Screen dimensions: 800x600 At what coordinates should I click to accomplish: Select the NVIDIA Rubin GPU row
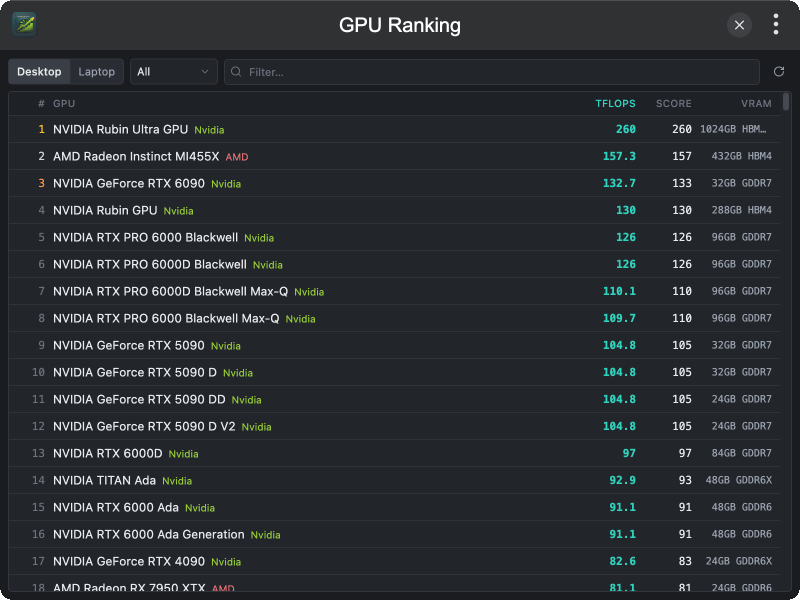click(394, 210)
